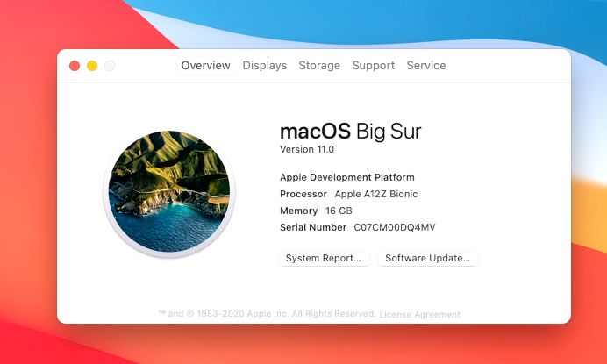Close the About This Mac window
The height and width of the screenshot is (364, 607).
[x=75, y=66]
